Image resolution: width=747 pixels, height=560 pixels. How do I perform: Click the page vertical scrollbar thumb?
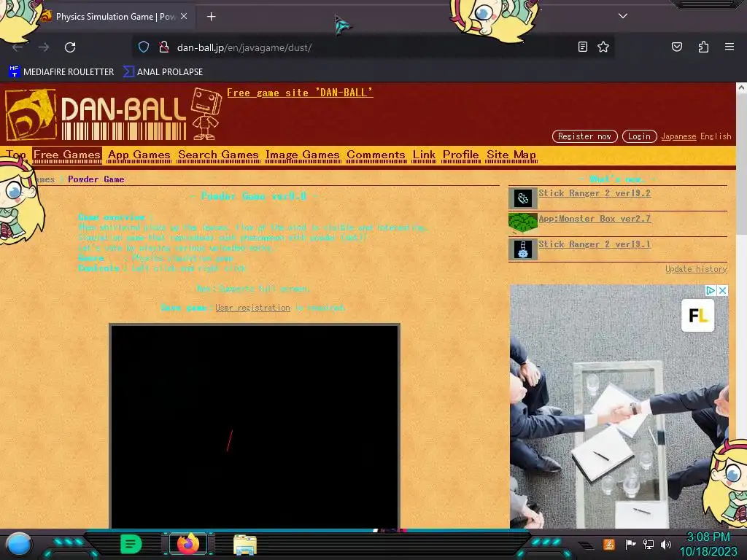[741, 163]
